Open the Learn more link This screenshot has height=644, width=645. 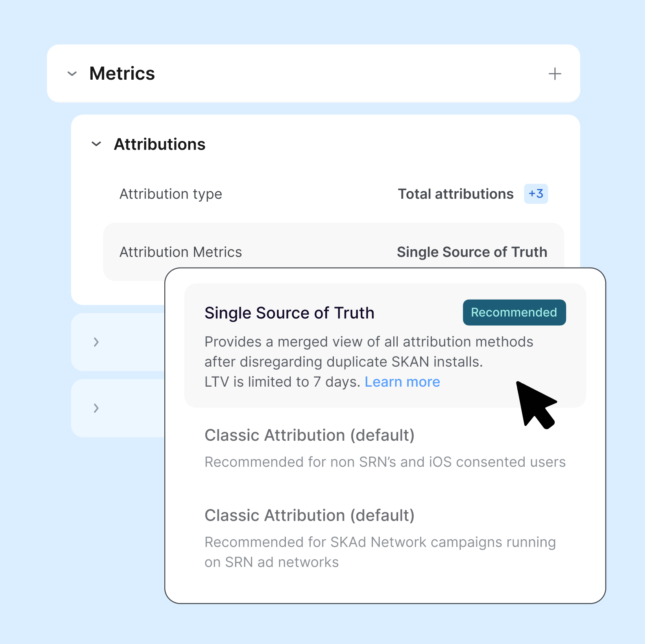click(402, 382)
